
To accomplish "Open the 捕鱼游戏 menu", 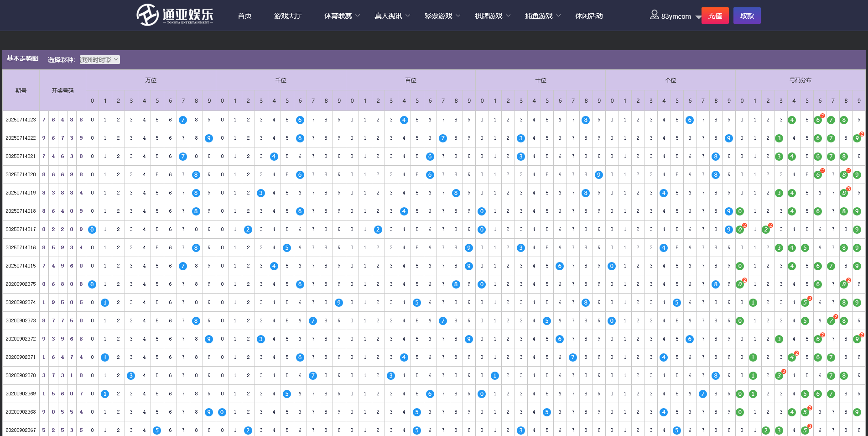I will click(x=543, y=16).
